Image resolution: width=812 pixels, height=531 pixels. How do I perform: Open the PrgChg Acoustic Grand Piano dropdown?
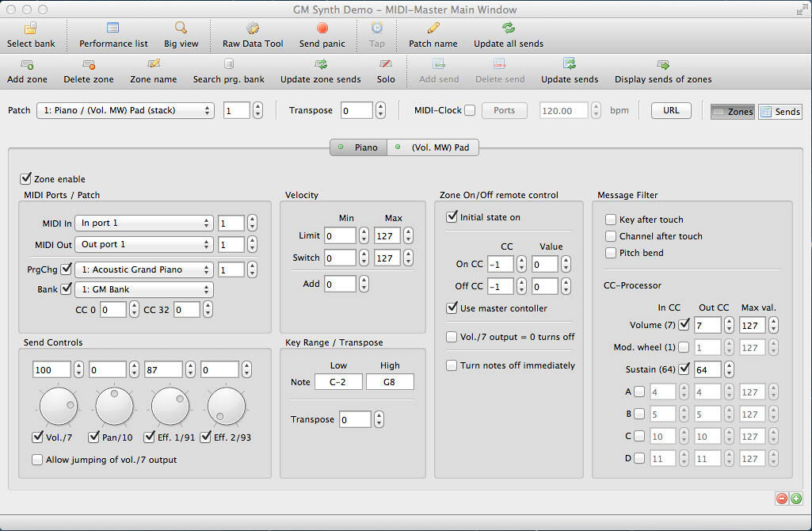[x=144, y=269]
